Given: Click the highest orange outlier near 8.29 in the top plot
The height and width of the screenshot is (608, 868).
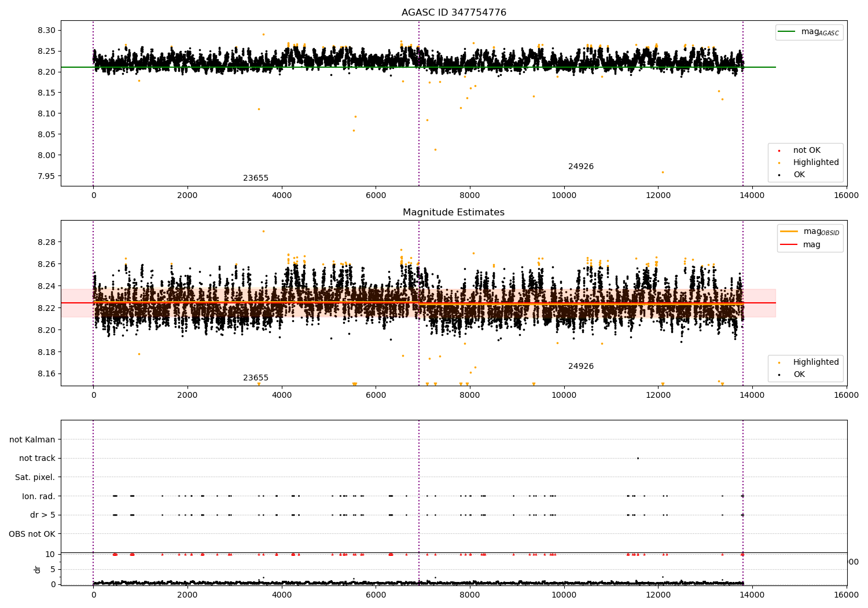Looking at the screenshot, I should [263, 34].
